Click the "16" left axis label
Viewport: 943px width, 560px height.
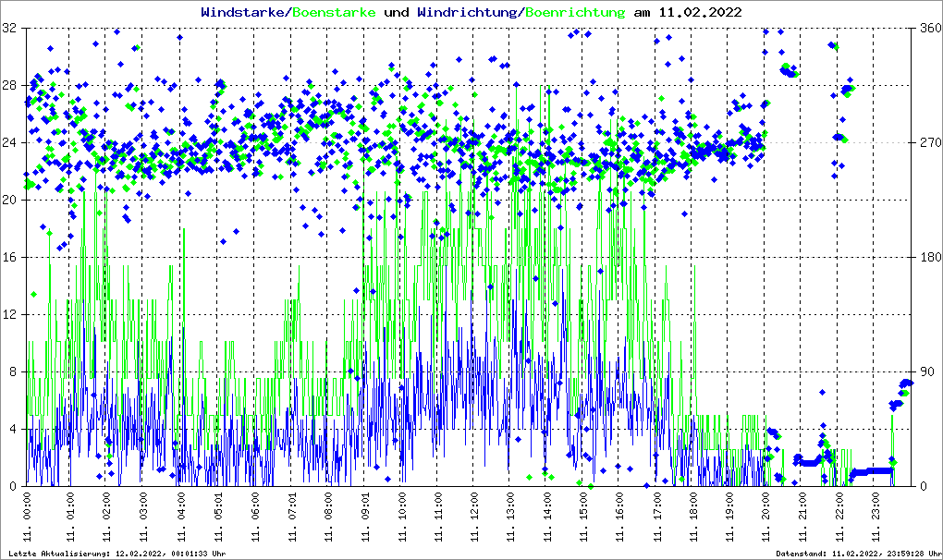click(11, 258)
